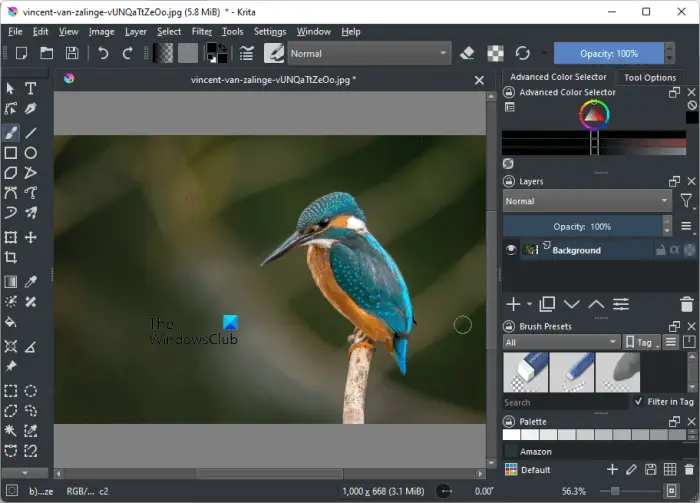
Task: Click the brush presets Search field
Action: [565, 402]
